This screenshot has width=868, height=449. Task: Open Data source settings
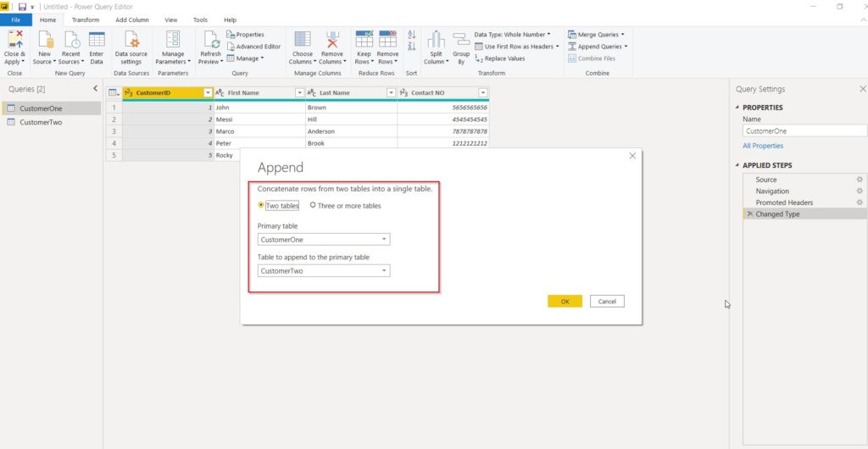131,48
